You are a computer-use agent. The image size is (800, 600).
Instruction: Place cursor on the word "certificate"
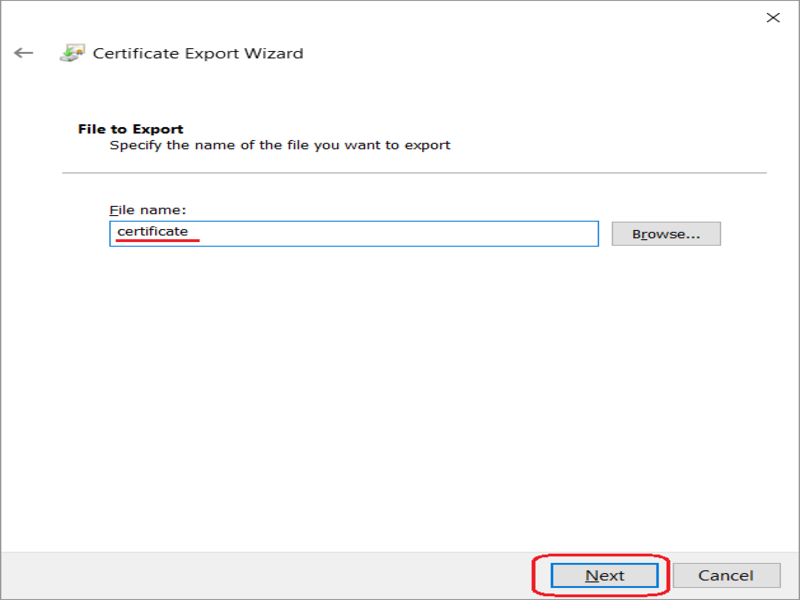(152, 232)
